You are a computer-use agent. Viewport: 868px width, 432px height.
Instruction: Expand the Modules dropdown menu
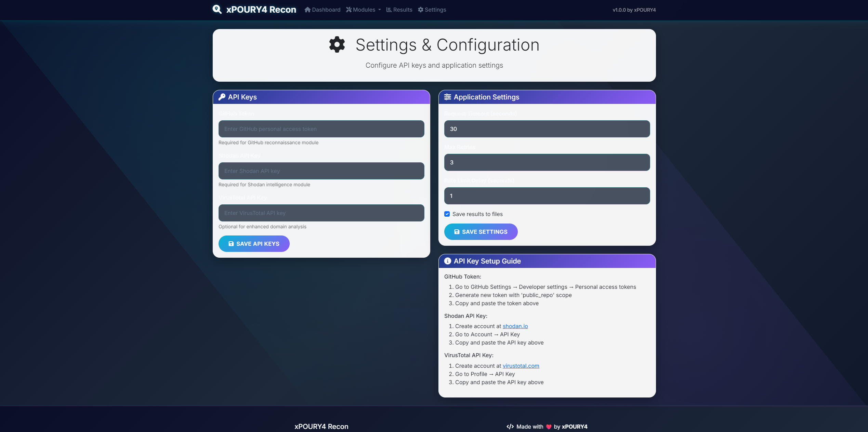coord(364,10)
